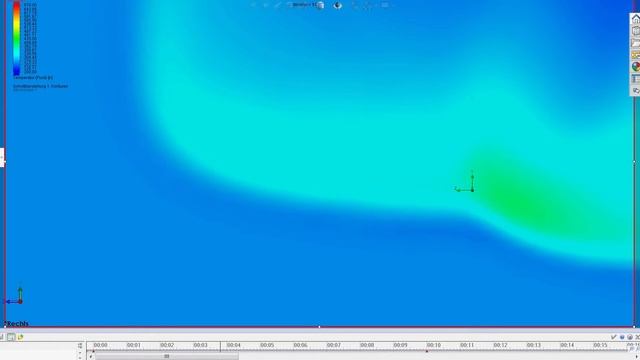The image size is (640, 360).
Task: Click the timeline filter icon left of 00:00
Action: click(x=80, y=345)
